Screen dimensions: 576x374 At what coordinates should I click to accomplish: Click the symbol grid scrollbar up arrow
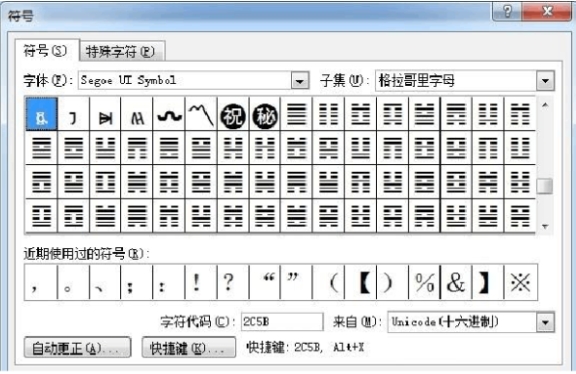[x=545, y=105]
